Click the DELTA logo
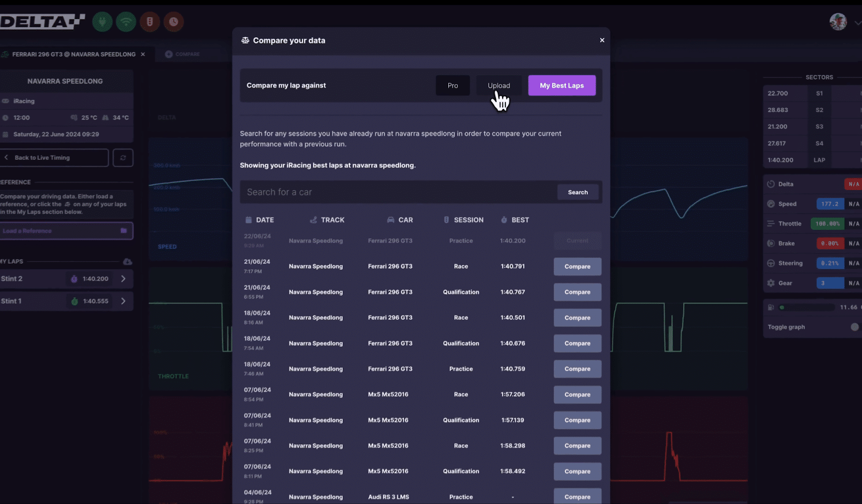Screen dimensions: 862x504 coord(42,22)
